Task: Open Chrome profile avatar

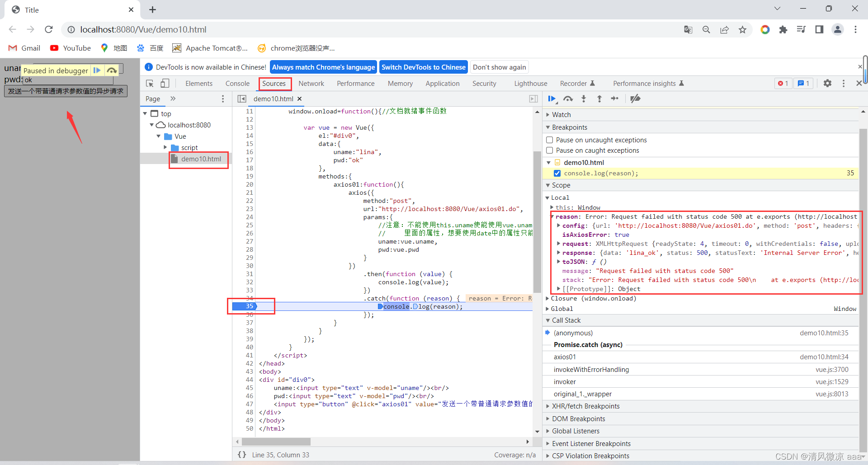Action: [838, 29]
